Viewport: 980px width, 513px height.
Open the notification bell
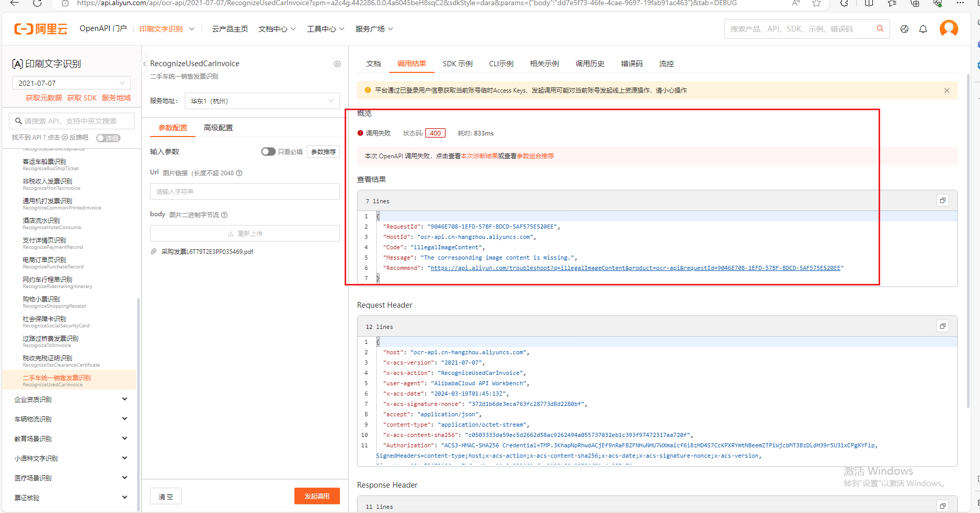point(923,29)
